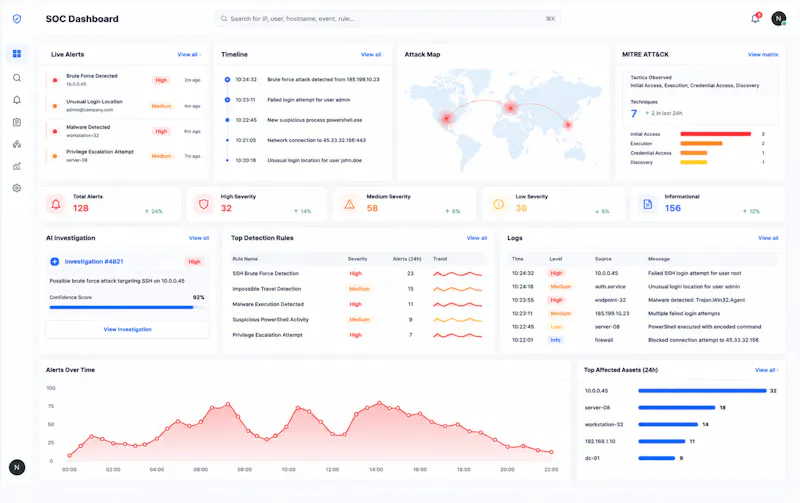
Task: Click the Investigation #4821 plus icon
Action: coord(55,262)
